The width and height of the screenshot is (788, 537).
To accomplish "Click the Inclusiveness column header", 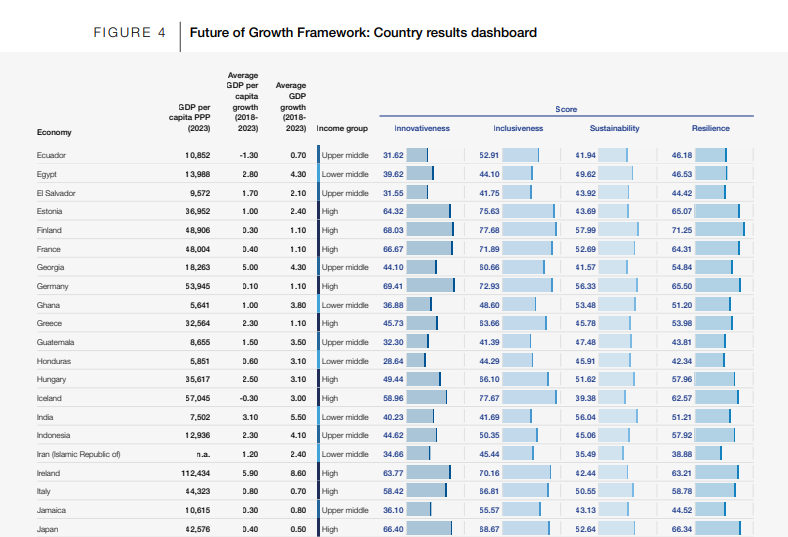I will [518, 128].
